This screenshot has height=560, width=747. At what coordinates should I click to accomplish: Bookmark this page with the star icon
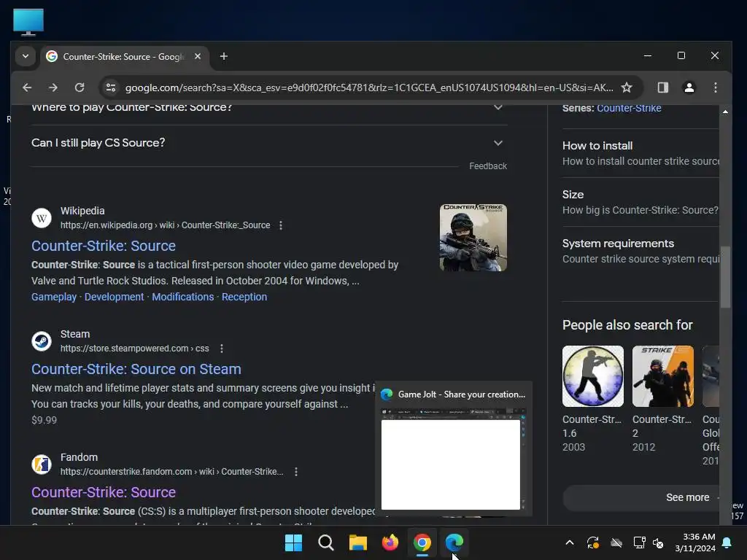[627, 87]
